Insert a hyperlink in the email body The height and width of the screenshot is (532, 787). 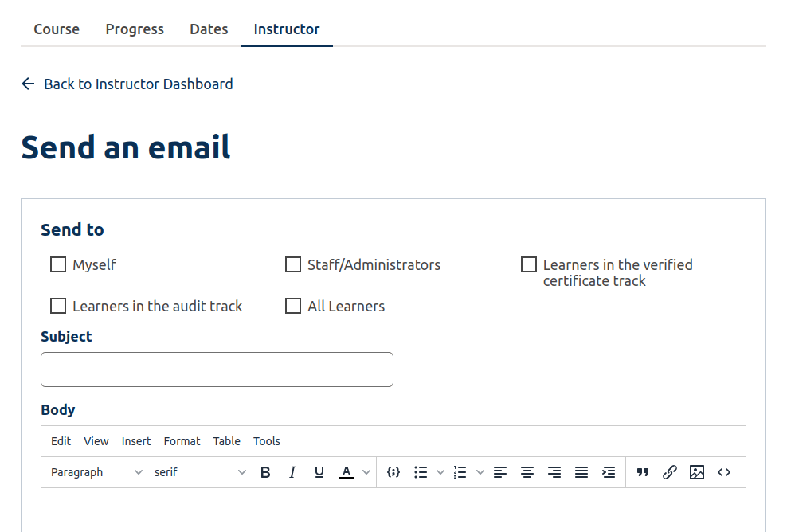[x=670, y=472]
